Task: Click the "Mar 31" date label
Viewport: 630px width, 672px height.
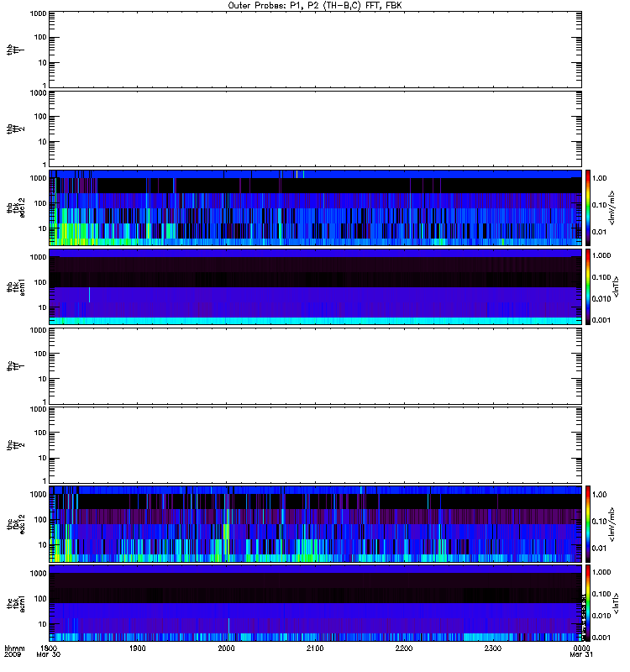Action: 581,654
